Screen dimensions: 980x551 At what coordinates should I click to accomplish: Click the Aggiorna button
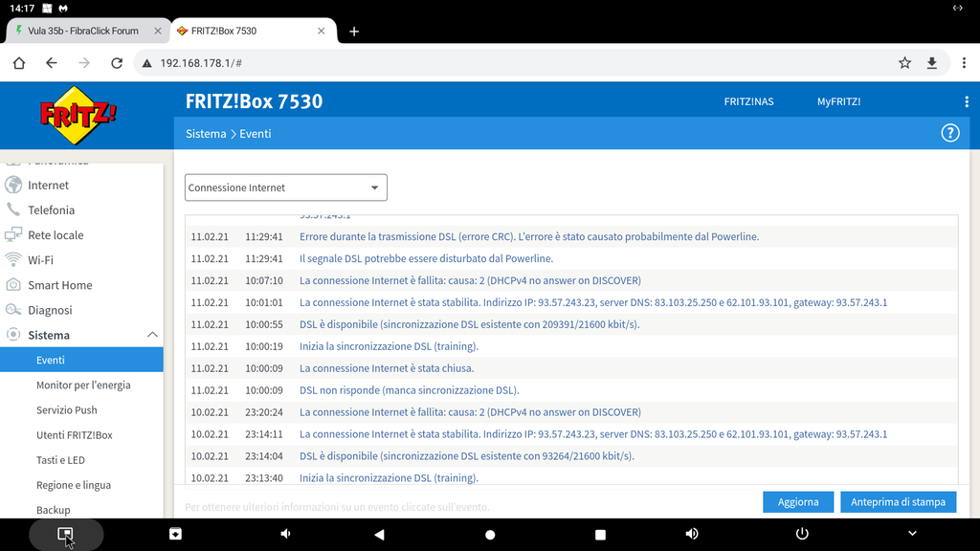point(798,501)
